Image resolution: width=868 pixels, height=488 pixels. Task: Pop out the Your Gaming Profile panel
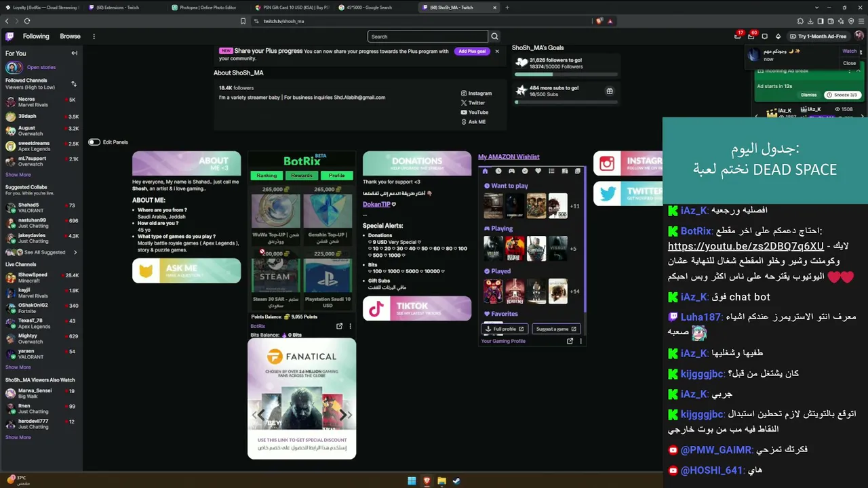point(570,341)
